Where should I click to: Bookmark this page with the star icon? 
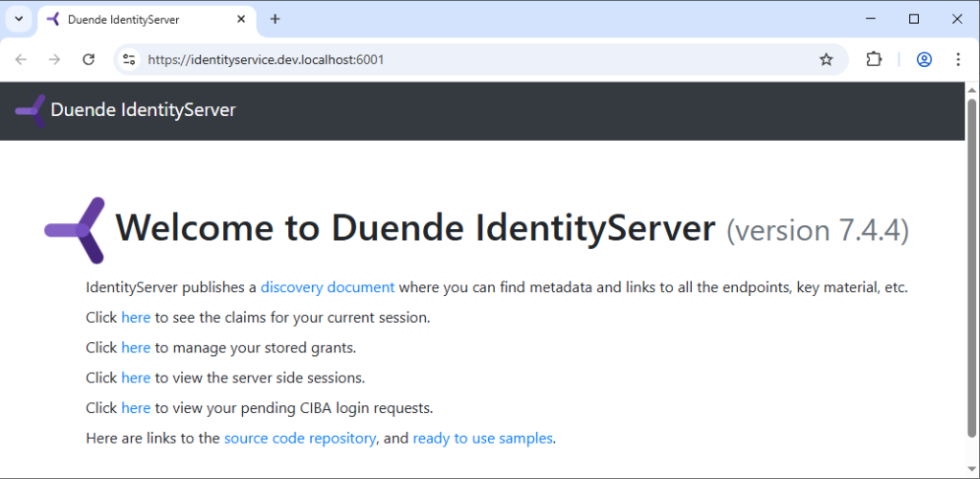coord(826,59)
